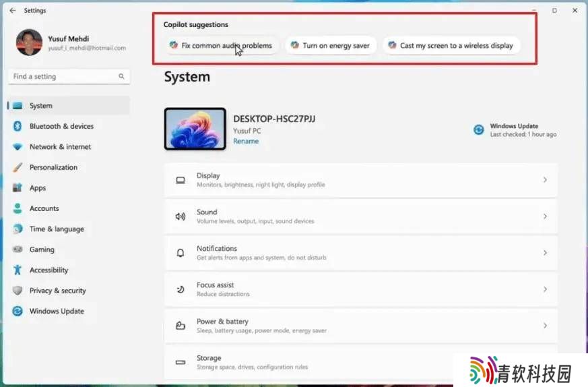The width and height of the screenshot is (588, 387).
Task: Click the Network & internet wifi icon
Action: [18, 147]
